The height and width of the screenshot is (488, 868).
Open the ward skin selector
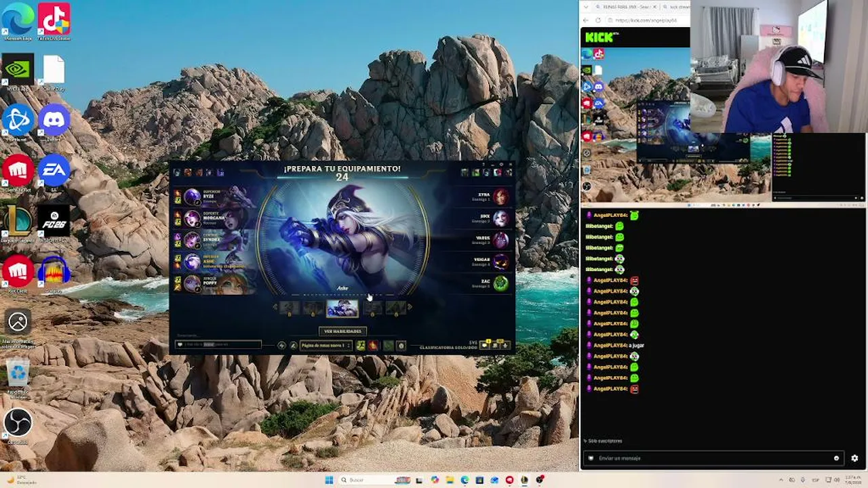pos(388,346)
